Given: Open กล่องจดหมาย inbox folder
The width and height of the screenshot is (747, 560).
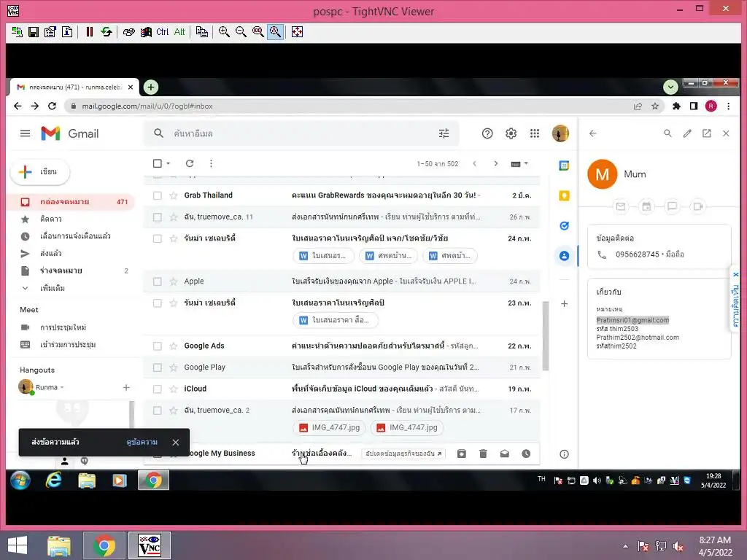Looking at the screenshot, I should 72,202.
